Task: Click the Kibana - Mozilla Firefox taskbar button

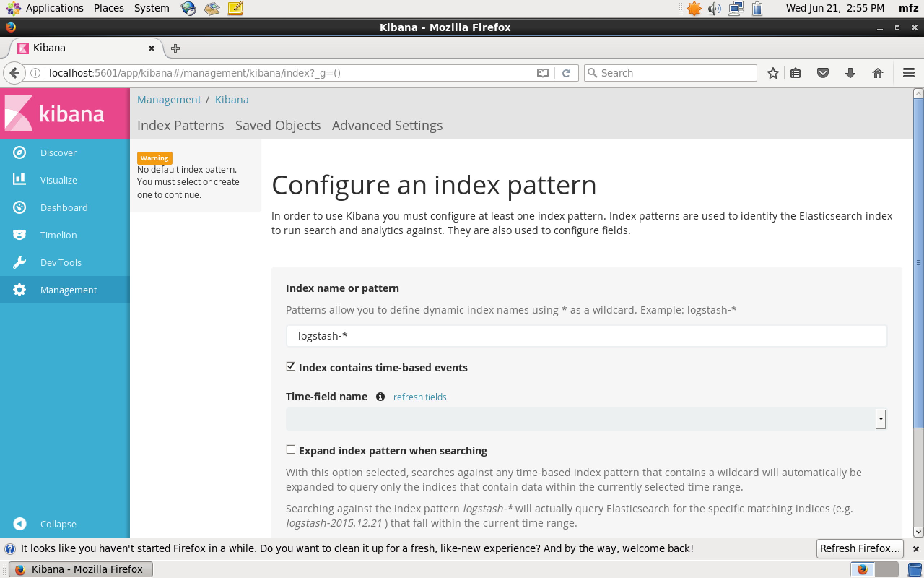Action: tap(80, 569)
